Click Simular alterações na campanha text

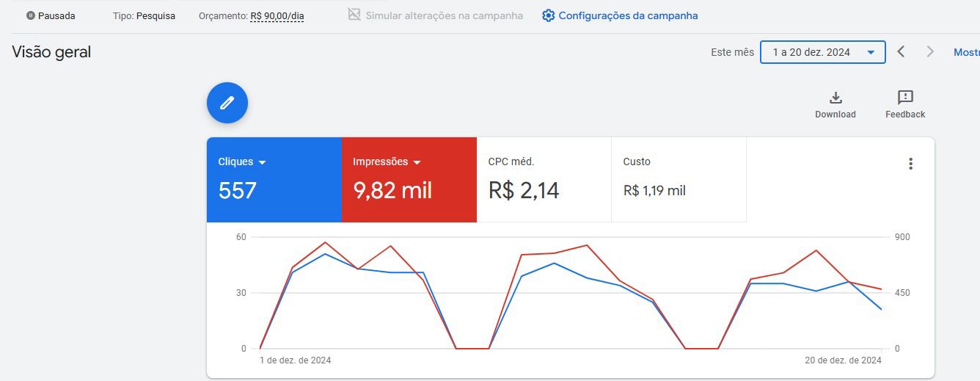(444, 15)
